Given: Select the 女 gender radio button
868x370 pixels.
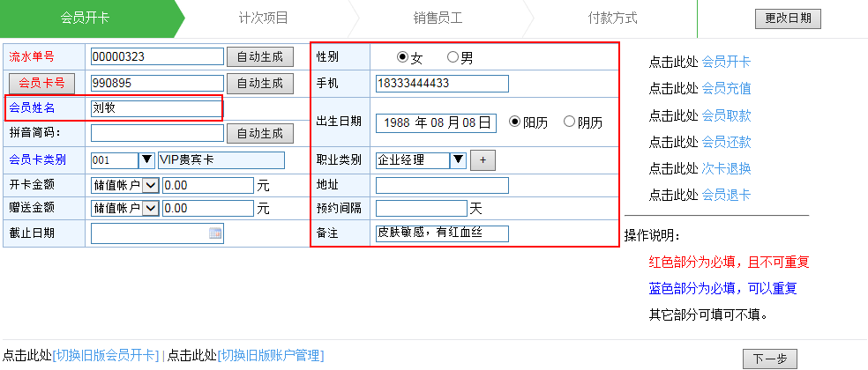Looking at the screenshot, I should click(403, 57).
